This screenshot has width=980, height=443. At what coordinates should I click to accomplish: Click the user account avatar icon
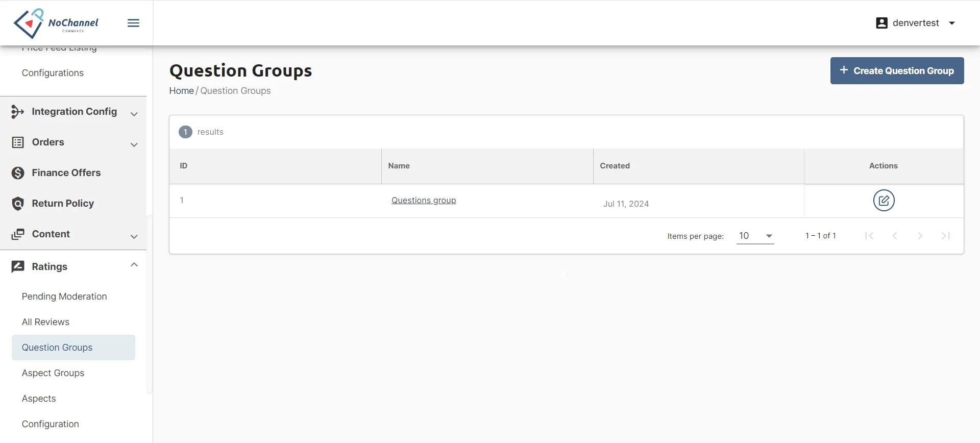tap(881, 23)
